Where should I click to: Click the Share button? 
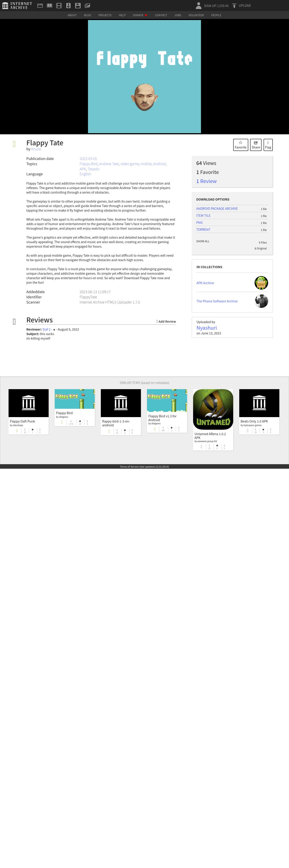[256, 145]
